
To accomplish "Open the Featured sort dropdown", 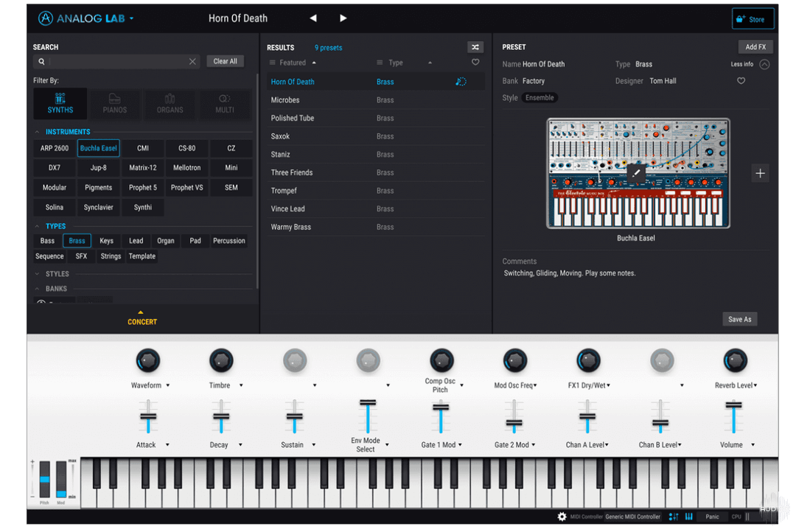I will point(293,63).
